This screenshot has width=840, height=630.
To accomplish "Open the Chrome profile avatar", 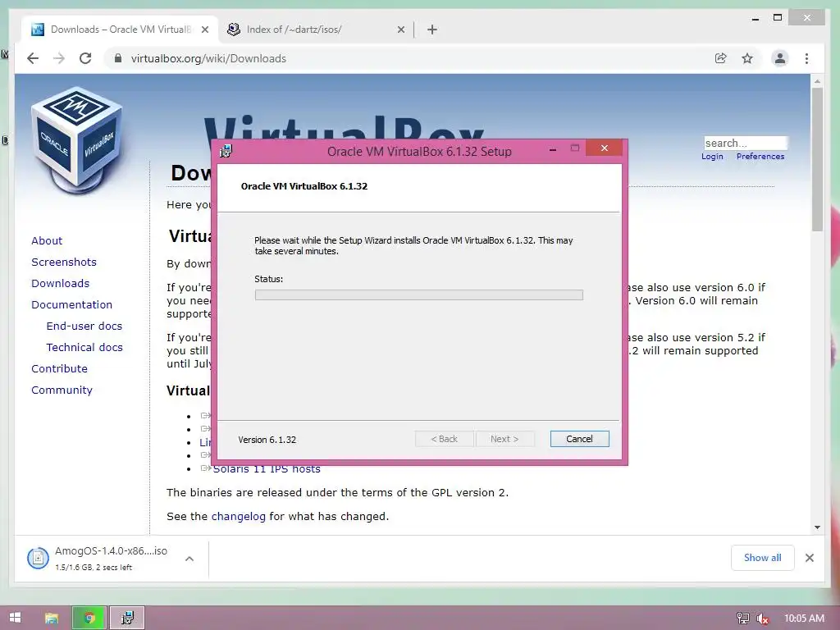I will coord(780,58).
